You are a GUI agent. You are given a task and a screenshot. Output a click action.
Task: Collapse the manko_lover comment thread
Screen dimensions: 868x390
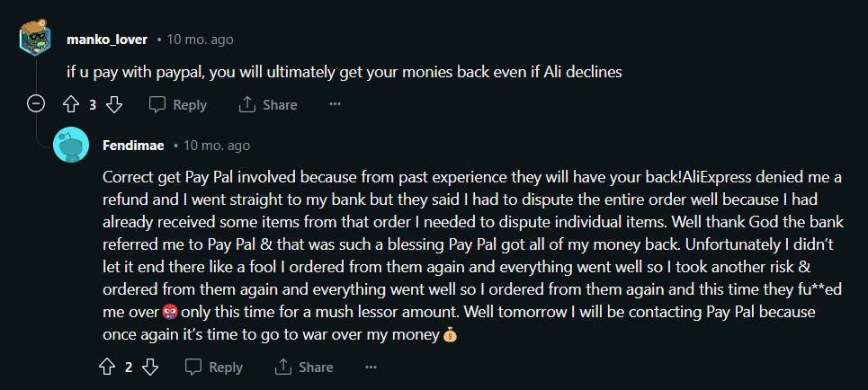(x=35, y=104)
